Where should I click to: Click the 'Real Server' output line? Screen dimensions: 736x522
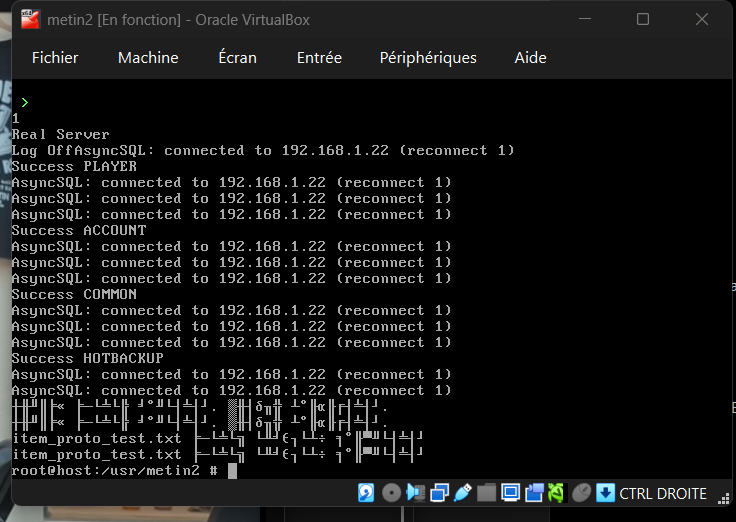[x=61, y=134]
